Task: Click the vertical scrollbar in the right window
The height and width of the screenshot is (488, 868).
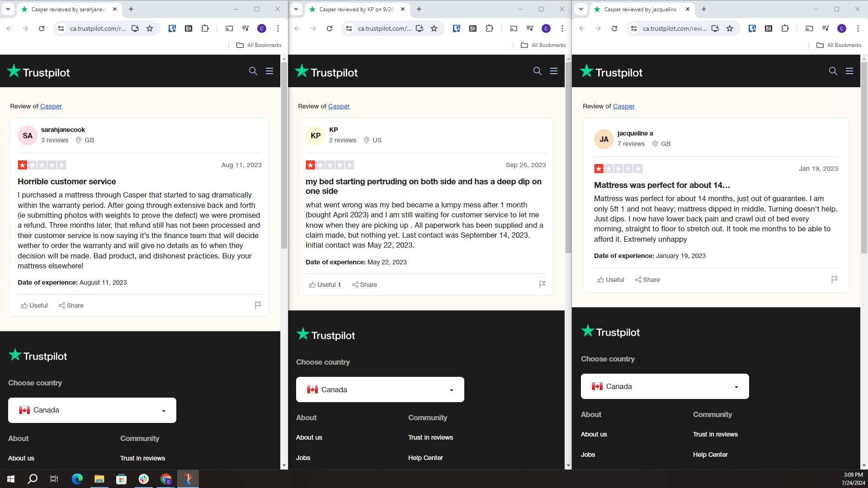Action: [x=864, y=158]
